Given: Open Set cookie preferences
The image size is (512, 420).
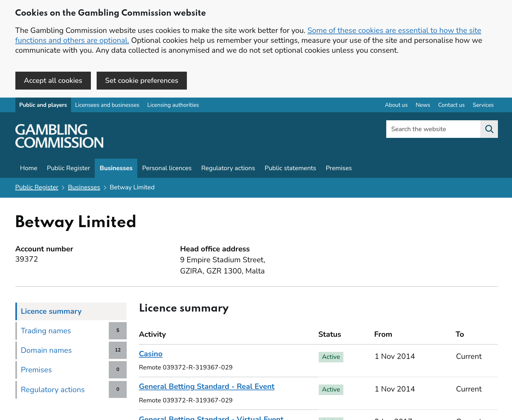Looking at the screenshot, I should (142, 81).
